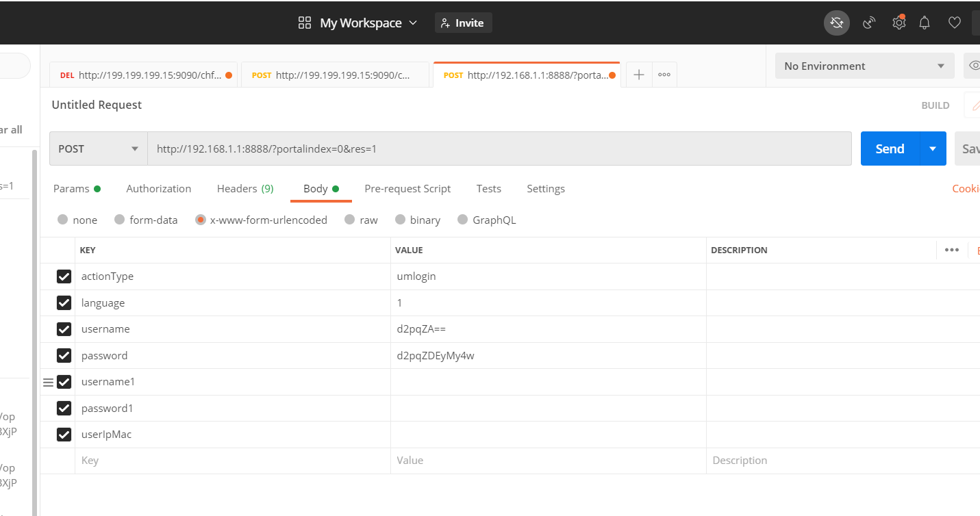This screenshot has width=980, height=516.
Task: Click the workspace grid icon
Action: 305,23
